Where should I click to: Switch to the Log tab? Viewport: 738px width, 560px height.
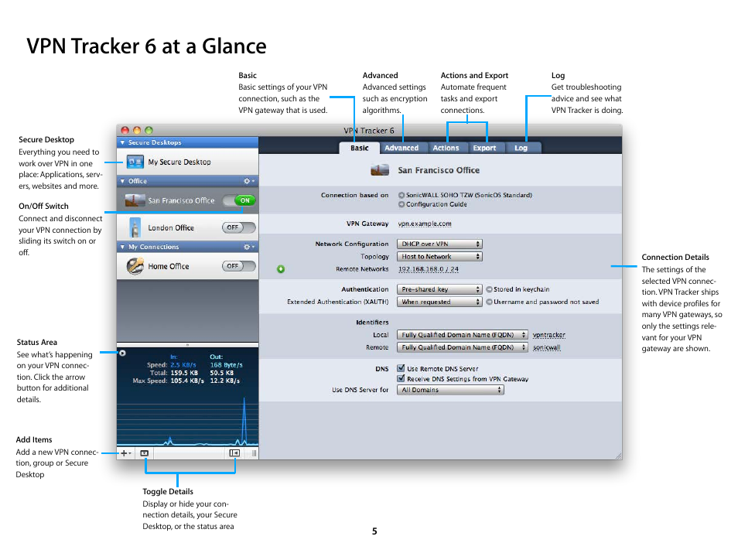[521, 148]
